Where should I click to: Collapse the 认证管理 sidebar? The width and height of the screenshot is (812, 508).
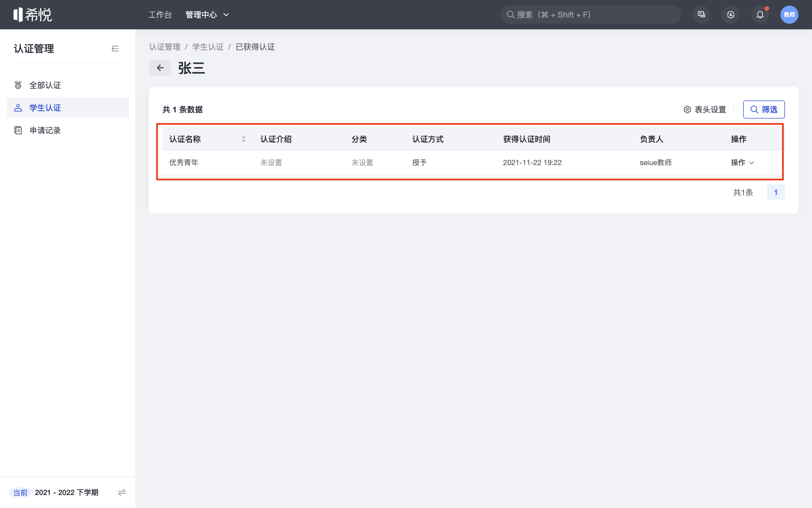[115, 49]
